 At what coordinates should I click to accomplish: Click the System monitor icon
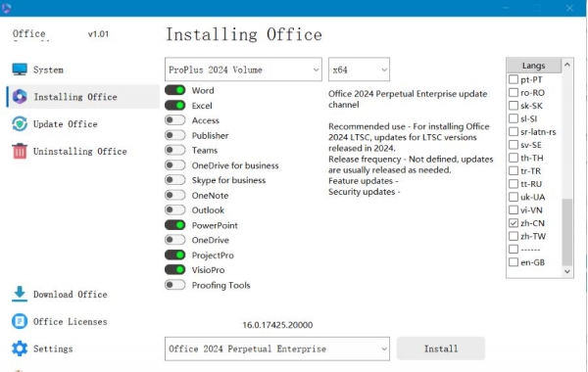pyautogui.click(x=20, y=70)
